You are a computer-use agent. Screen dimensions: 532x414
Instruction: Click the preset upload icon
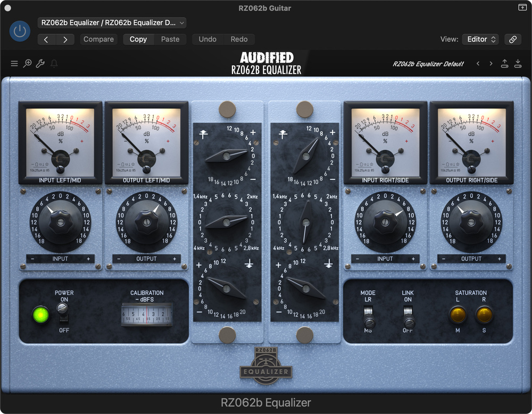[x=505, y=64]
